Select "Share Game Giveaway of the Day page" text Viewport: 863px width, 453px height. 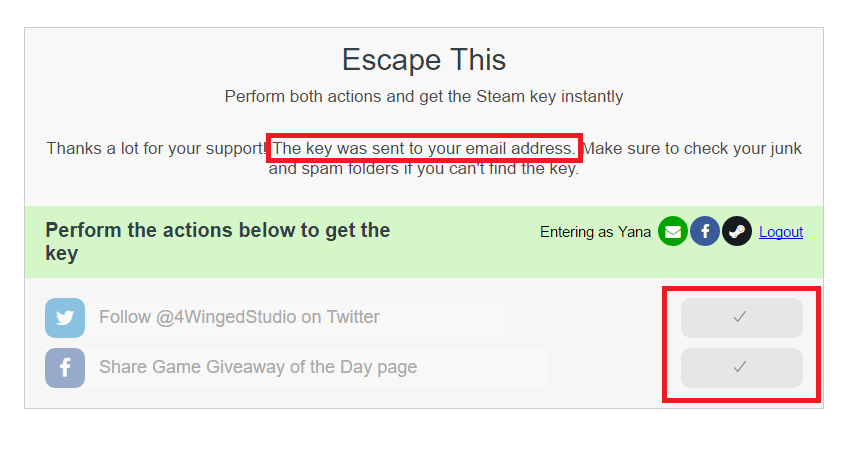[x=258, y=368]
